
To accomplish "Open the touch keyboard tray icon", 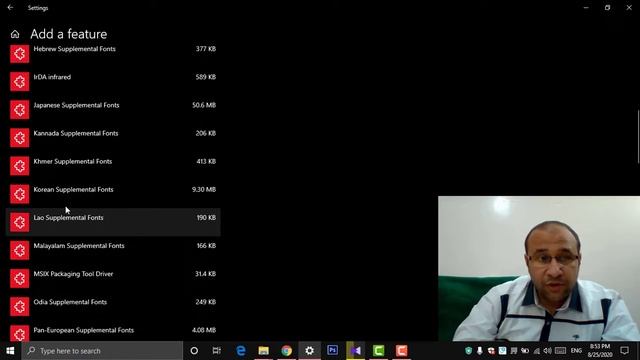I will point(560,351).
